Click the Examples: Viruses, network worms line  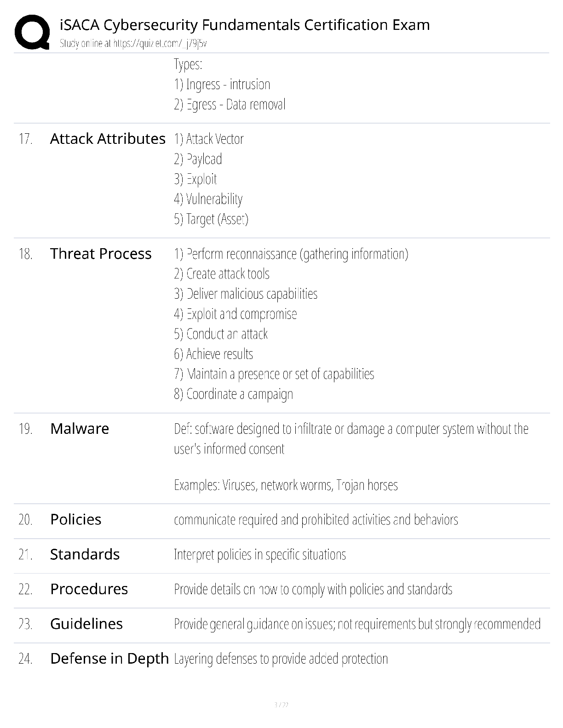(286, 485)
